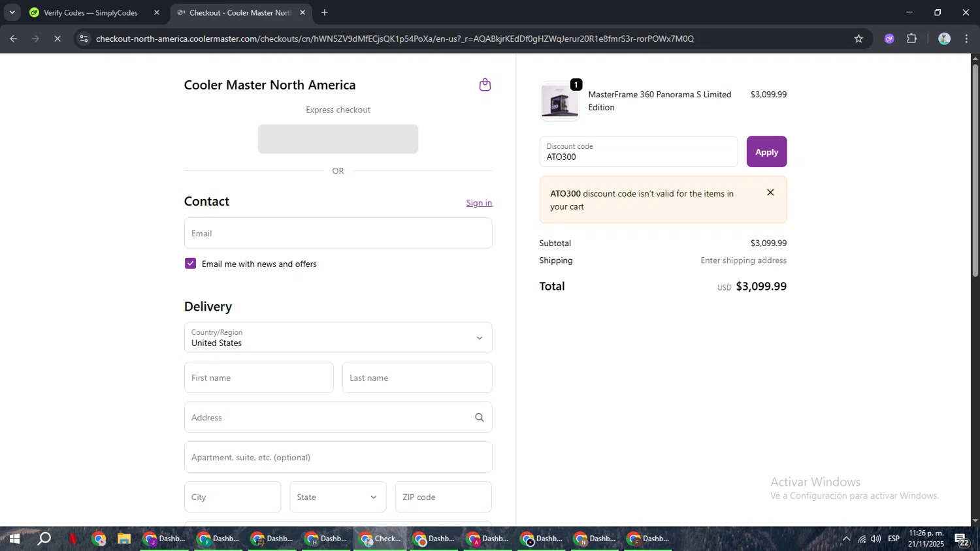Go back to previous page
Screen dimensions: 980x551
point(14,39)
